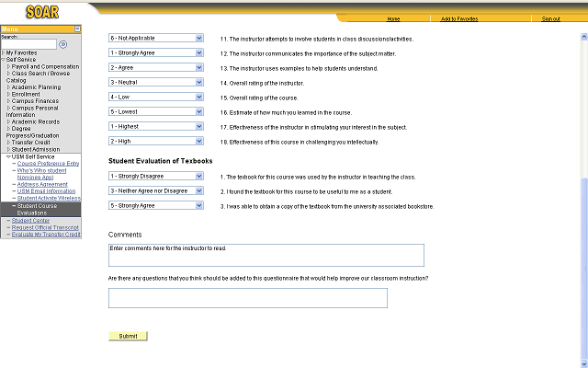Viewport: 588px width, 368px height.
Task: Collapse USM Self Service folder
Action: click(8, 157)
